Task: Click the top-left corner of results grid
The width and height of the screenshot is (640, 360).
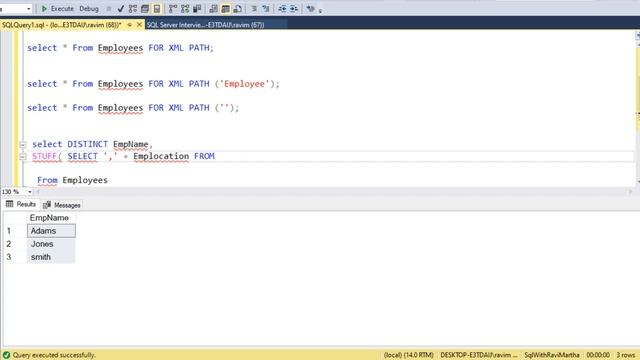Action: (15, 218)
